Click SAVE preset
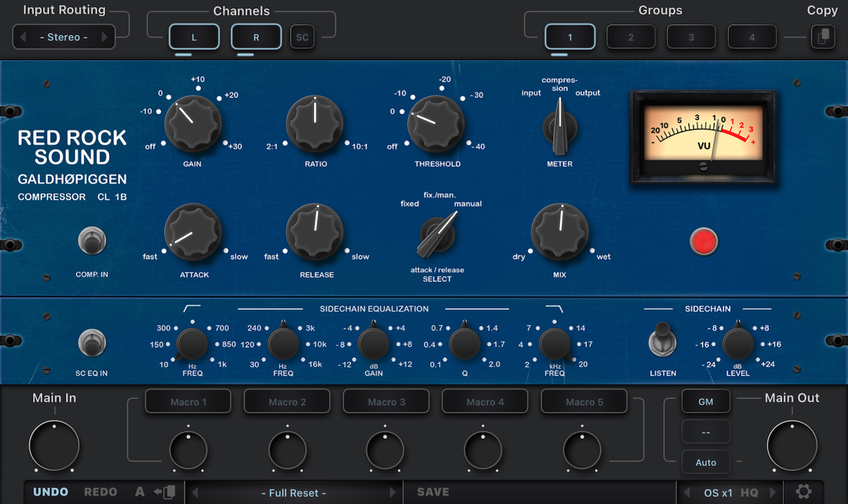 click(x=433, y=492)
